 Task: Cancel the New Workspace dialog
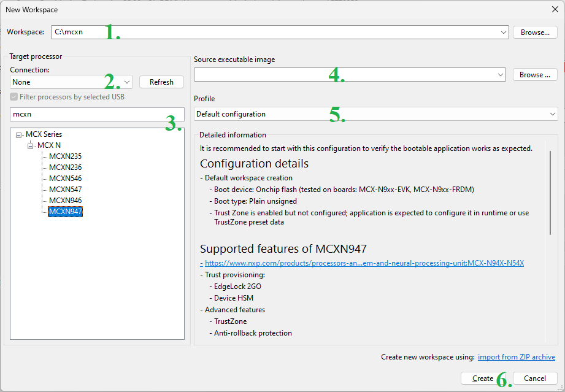click(535, 379)
